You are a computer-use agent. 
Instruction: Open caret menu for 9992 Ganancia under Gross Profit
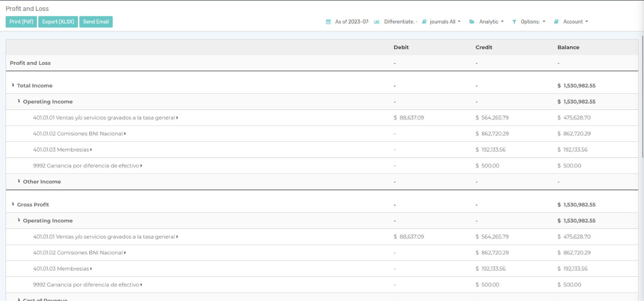142,285
